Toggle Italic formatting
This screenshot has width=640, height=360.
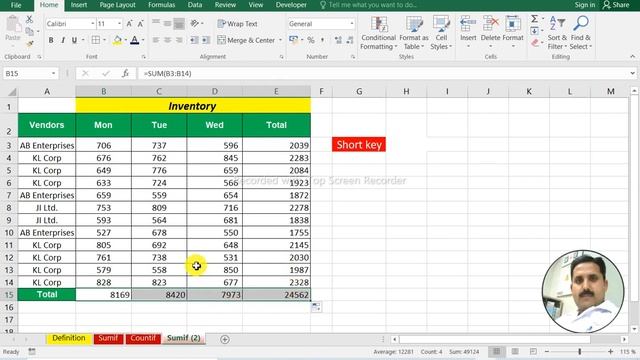pos(63,40)
